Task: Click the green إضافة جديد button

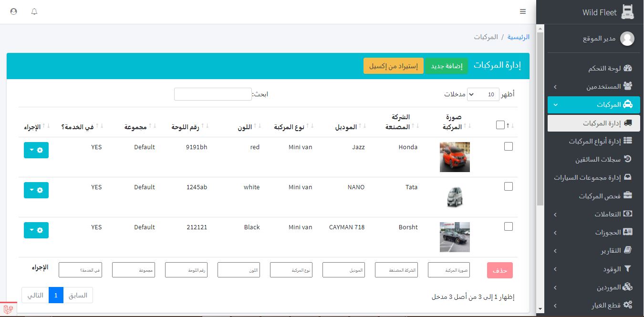Action: [x=447, y=66]
